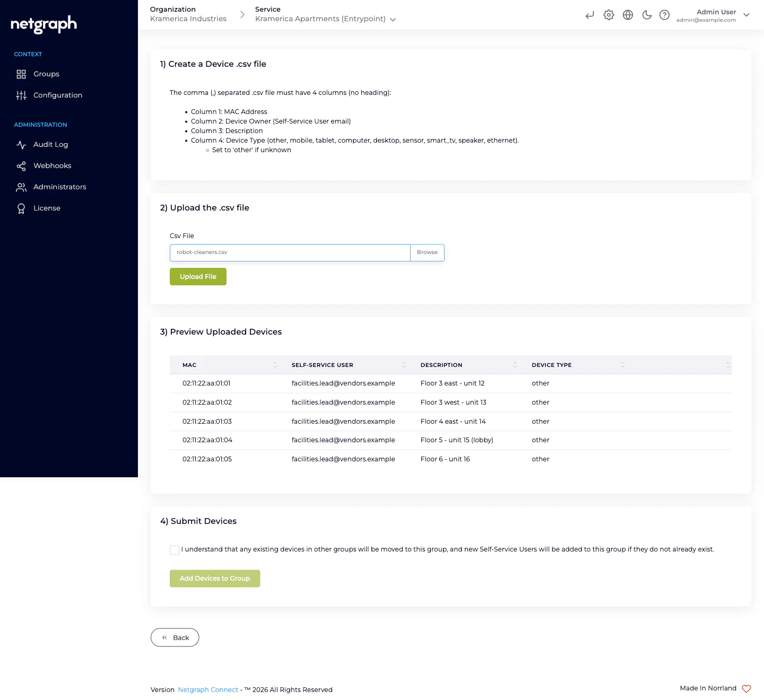Open help via the question mark icon
The height and width of the screenshot is (700, 764).
(x=664, y=15)
